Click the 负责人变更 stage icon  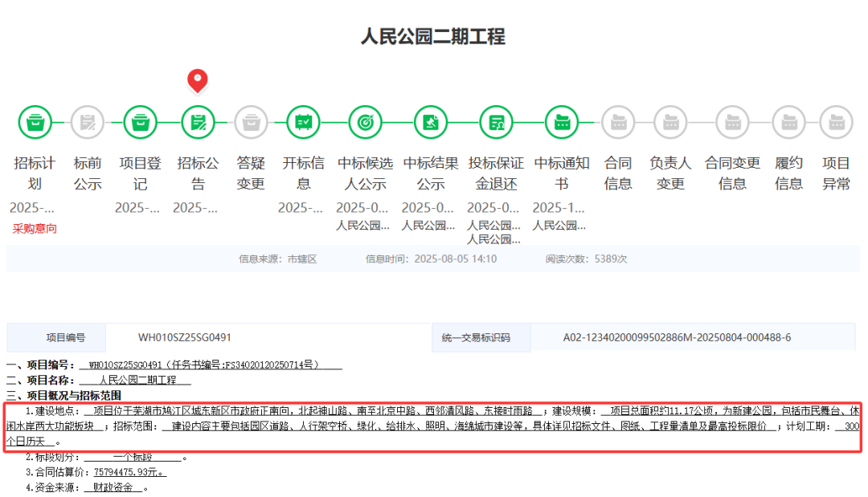(670, 122)
